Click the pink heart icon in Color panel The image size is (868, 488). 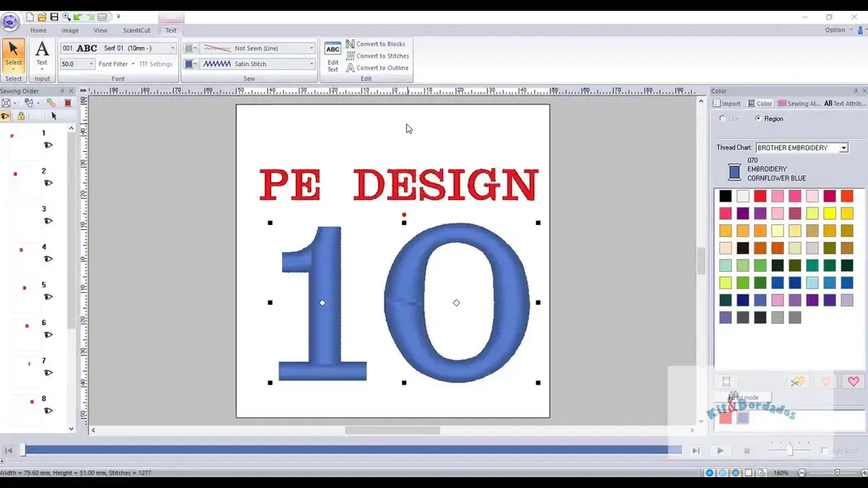[x=854, y=382]
